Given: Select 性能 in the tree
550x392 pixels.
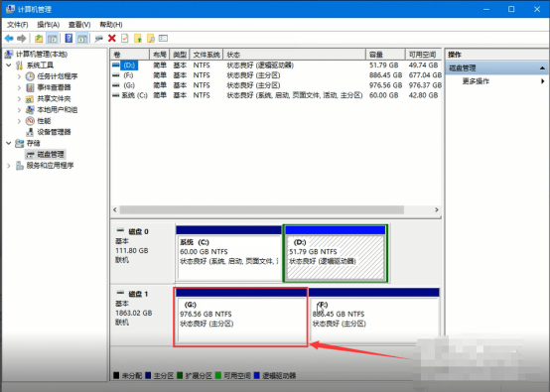Looking at the screenshot, I should (44, 121).
